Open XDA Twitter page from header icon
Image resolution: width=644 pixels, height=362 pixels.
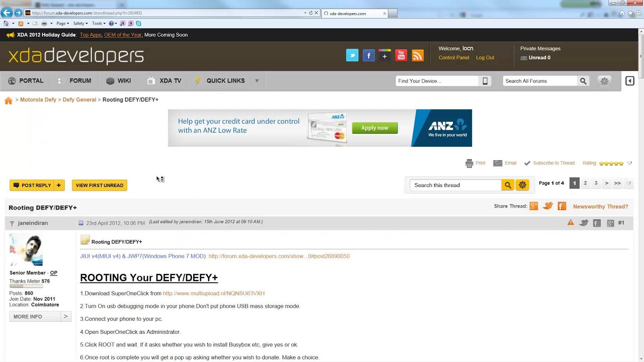[352, 55]
